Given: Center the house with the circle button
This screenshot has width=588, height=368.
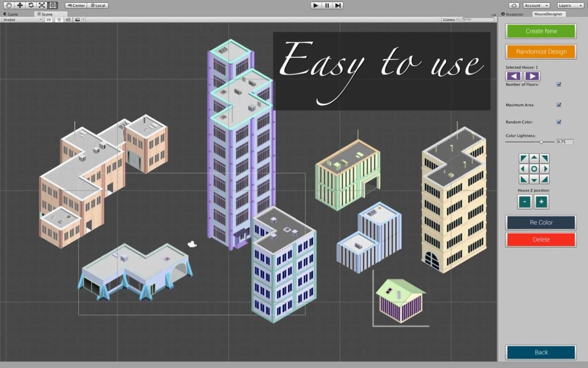Looking at the screenshot, I should [x=534, y=169].
